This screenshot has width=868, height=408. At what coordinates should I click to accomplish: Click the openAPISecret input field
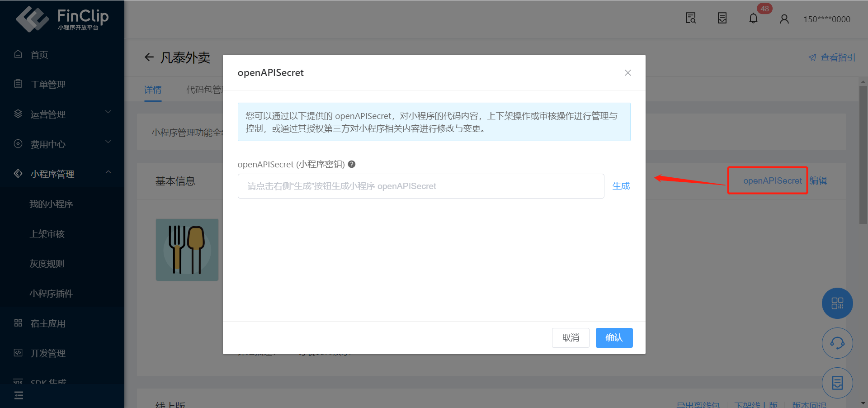click(421, 186)
